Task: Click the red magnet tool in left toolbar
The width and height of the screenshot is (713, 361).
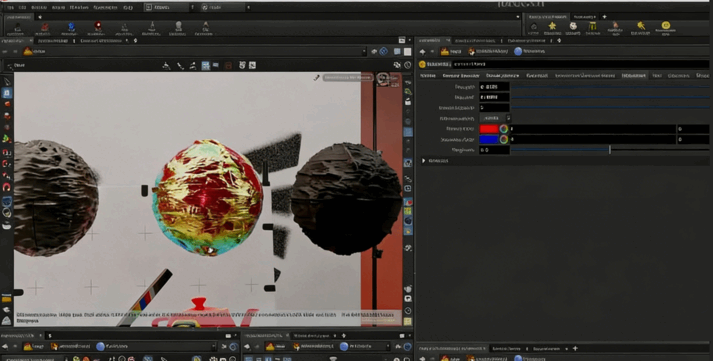Action: coord(6,186)
